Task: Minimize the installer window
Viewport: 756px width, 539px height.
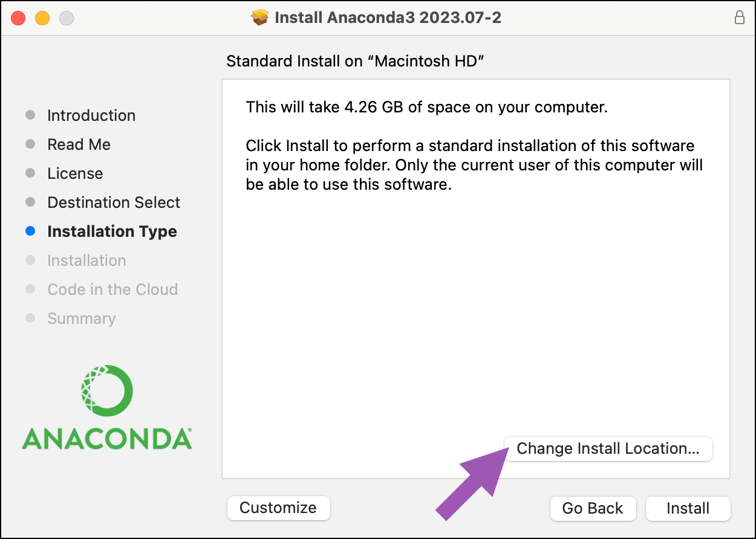Action: [x=42, y=18]
